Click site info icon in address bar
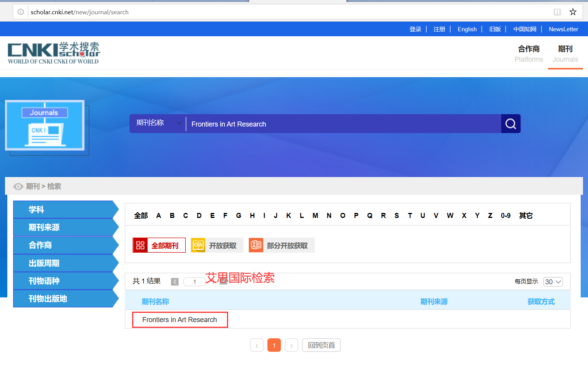The width and height of the screenshot is (588, 373). pyautogui.click(x=21, y=12)
